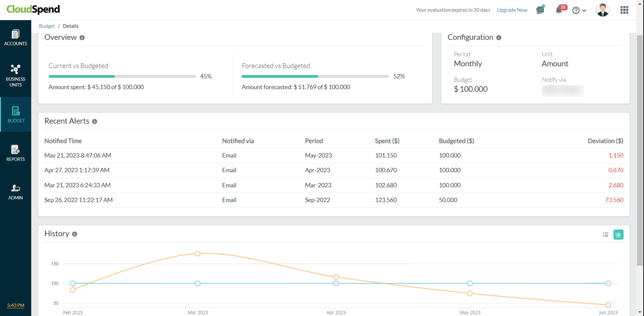Select the Budget tab in sidebar
The width and height of the screenshot is (644, 316).
click(x=15, y=114)
